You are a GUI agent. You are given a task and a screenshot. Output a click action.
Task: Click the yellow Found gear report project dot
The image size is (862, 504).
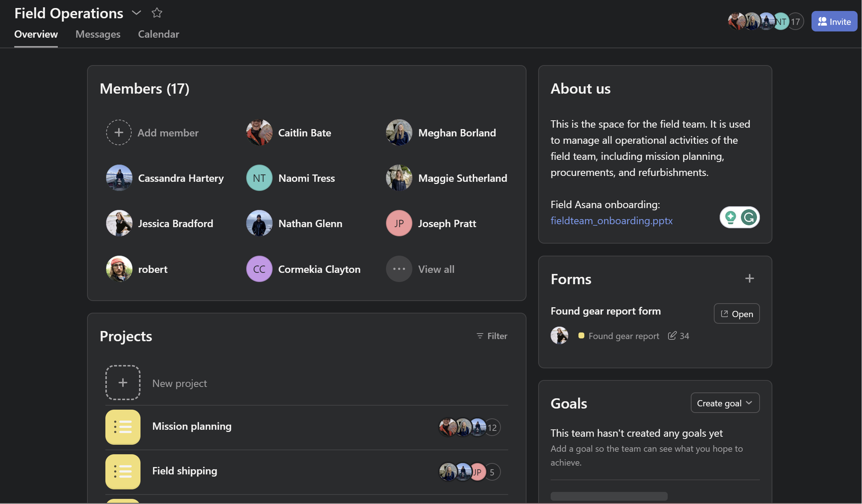[581, 335]
